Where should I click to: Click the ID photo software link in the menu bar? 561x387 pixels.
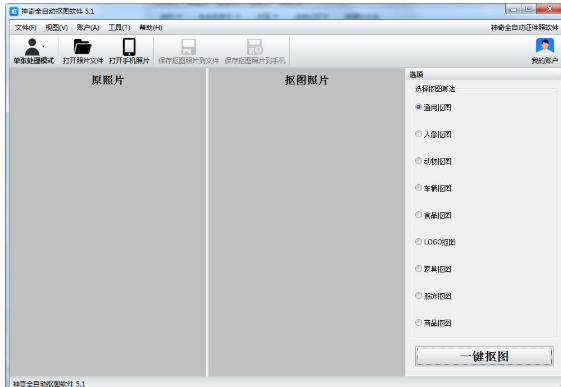tap(524, 28)
